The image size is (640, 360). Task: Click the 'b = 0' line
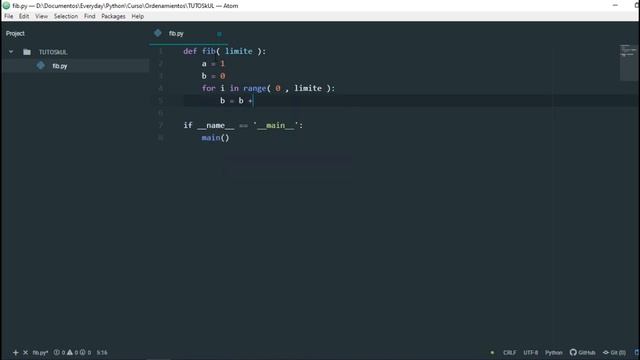point(213,76)
